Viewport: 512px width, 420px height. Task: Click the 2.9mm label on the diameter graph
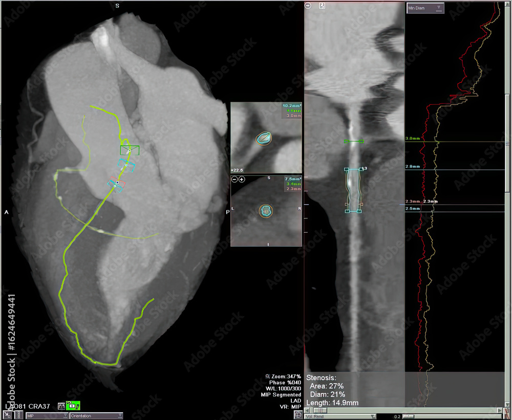(x=413, y=166)
